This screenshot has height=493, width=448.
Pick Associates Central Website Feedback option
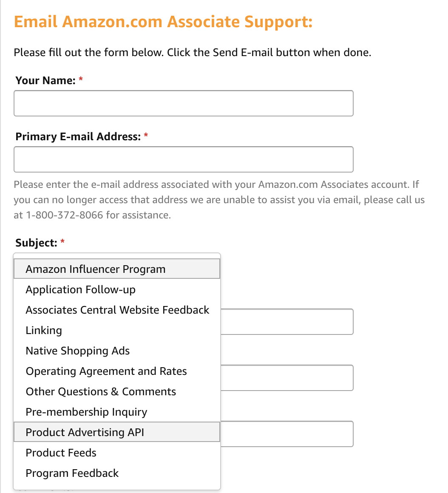[x=117, y=310]
